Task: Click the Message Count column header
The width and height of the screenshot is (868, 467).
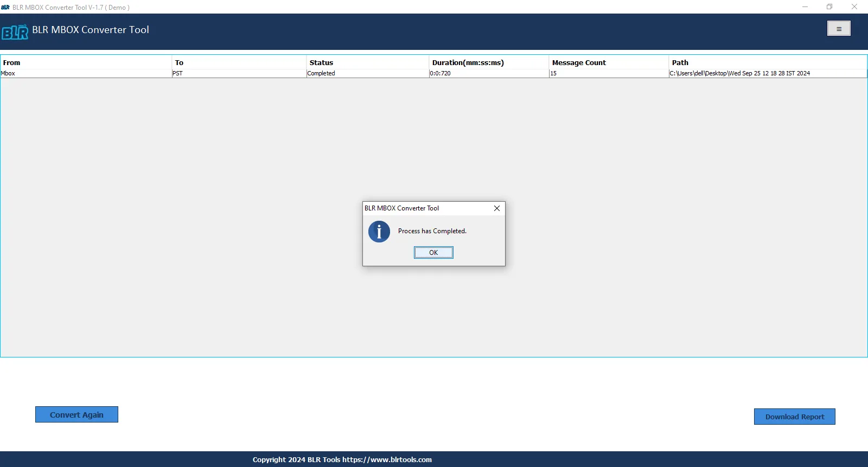Action: point(609,62)
